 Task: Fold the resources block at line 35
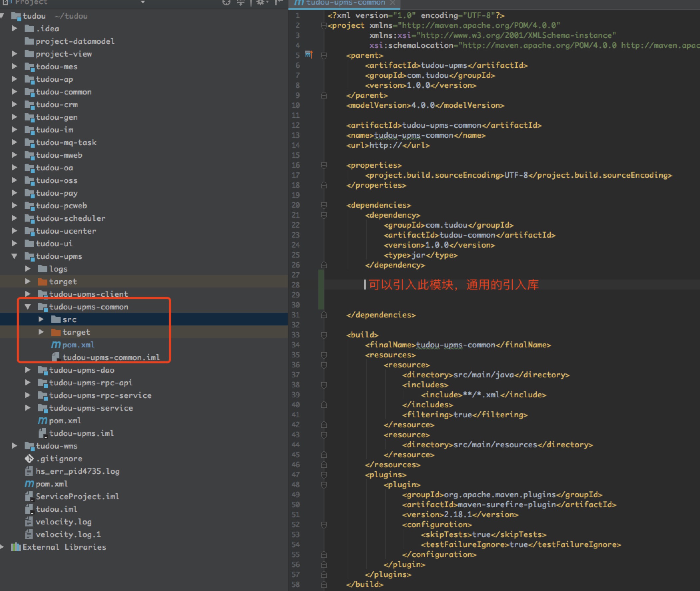[324, 355]
